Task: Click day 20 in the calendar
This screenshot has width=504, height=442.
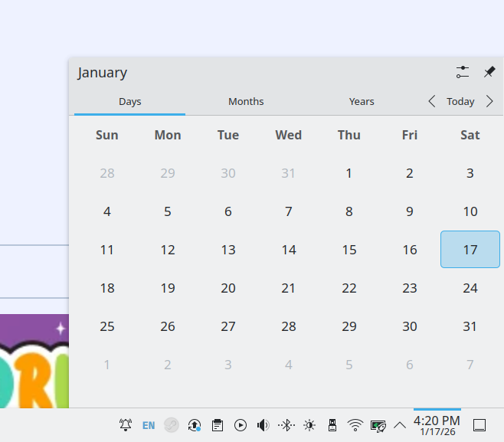Action: (x=228, y=288)
